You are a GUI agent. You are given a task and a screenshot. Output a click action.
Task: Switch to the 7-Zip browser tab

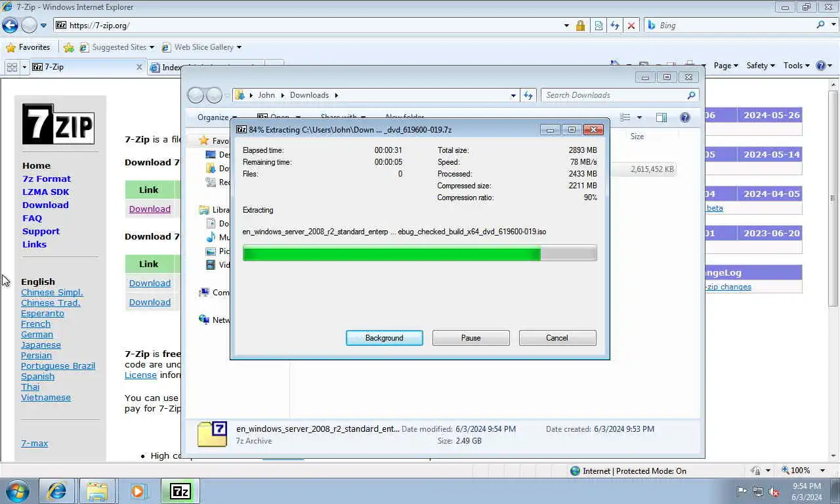pyautogui.click(x=87, y=67)
